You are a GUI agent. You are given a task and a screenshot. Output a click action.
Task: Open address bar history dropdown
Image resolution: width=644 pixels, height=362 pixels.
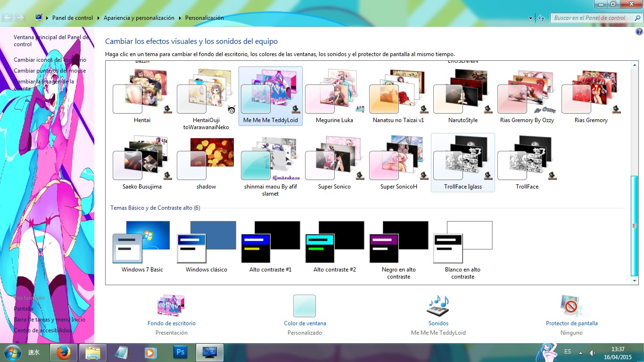[531, 18]
